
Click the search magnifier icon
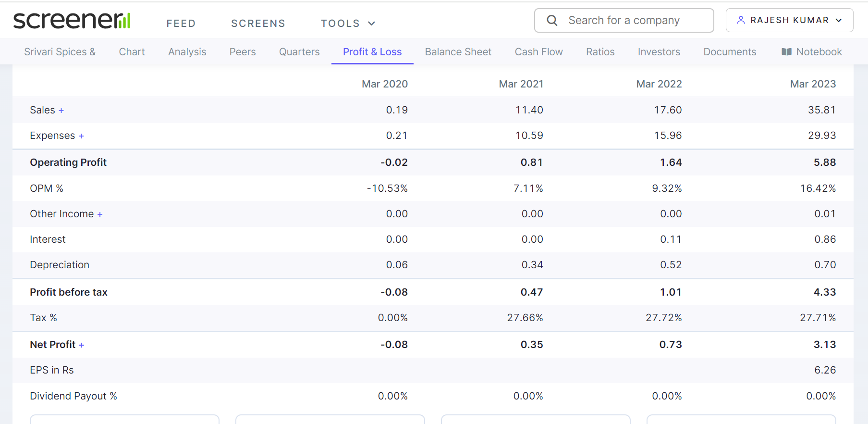(552, 21)
